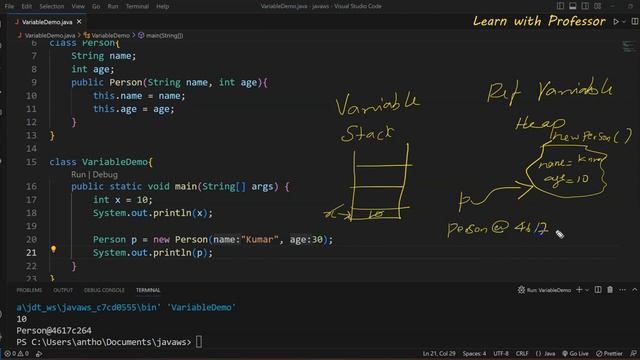The image size is (640, 360).
Task: Click line number 17 in the gutter
Action: 31,200
